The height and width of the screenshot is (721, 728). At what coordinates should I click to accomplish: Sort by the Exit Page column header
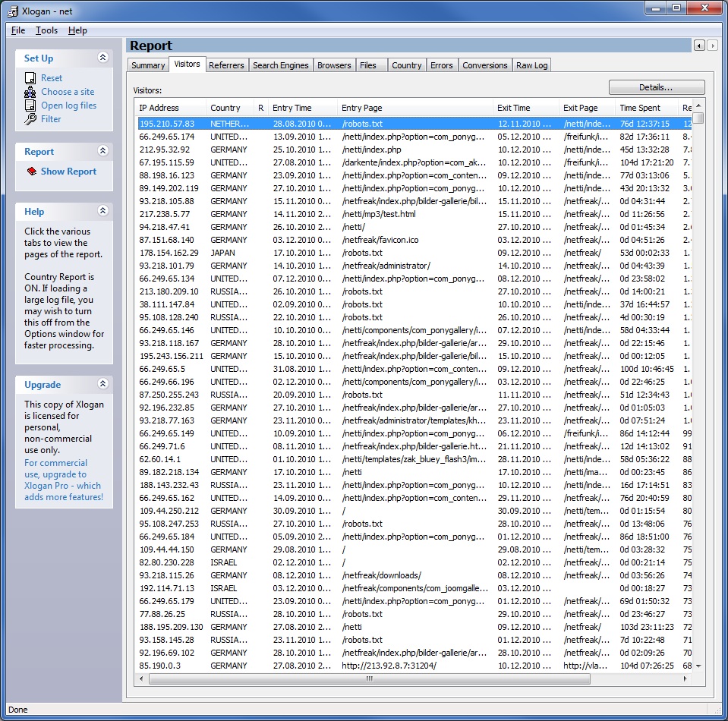click(587, 108)
